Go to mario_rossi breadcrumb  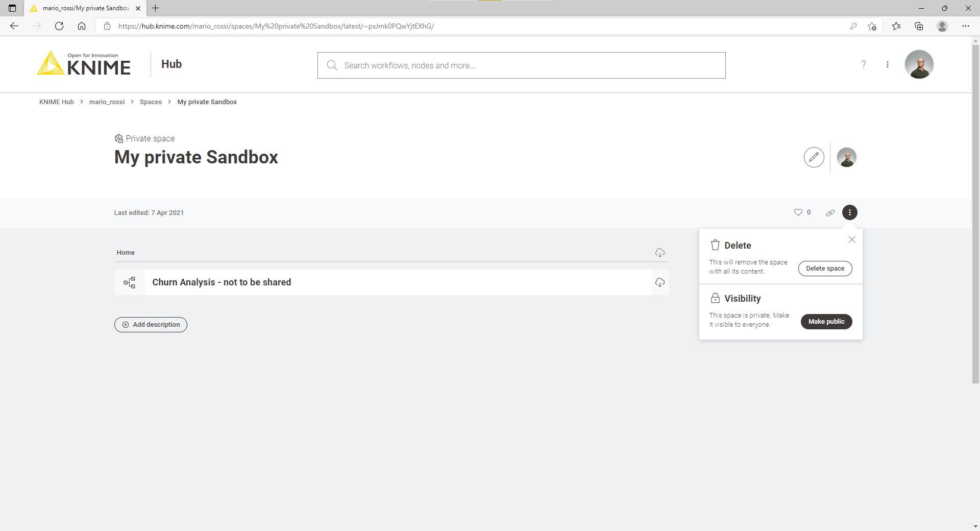click(107, 102)
